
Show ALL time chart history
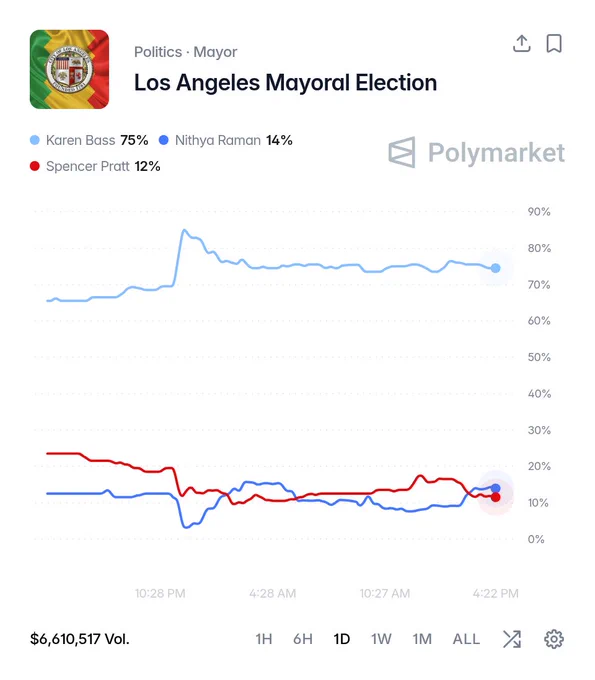point(466,639)
